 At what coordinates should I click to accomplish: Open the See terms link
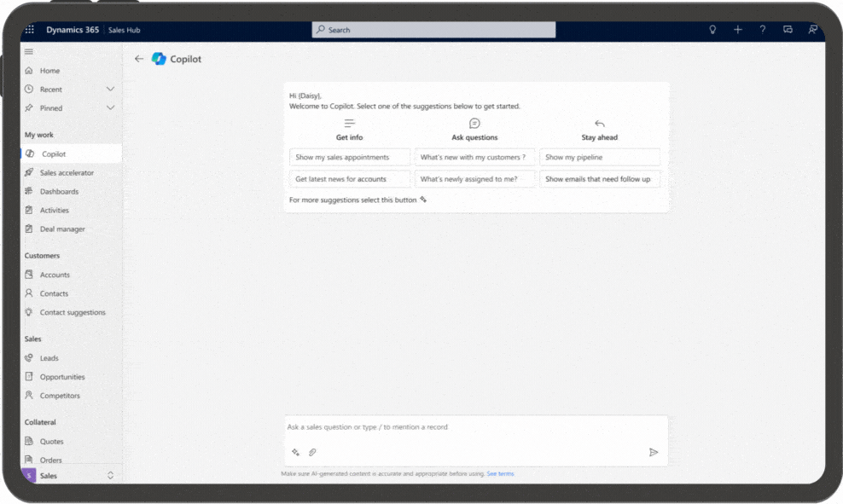(x=501, y=474)
